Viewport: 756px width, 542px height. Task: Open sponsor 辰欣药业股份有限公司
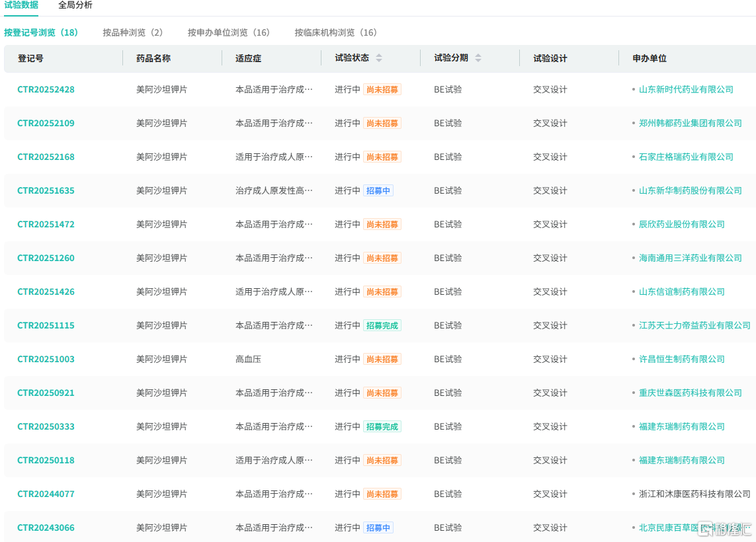click(x=682, y=225)
